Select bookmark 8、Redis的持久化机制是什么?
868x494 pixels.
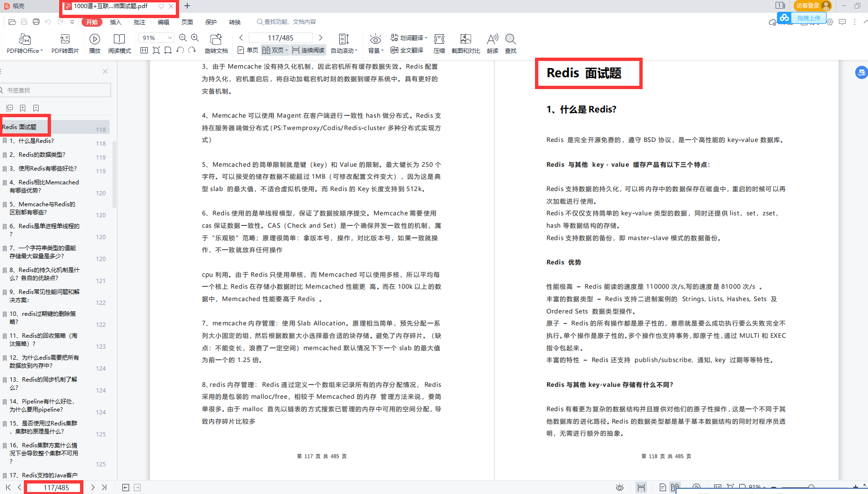tap(45, 274)
